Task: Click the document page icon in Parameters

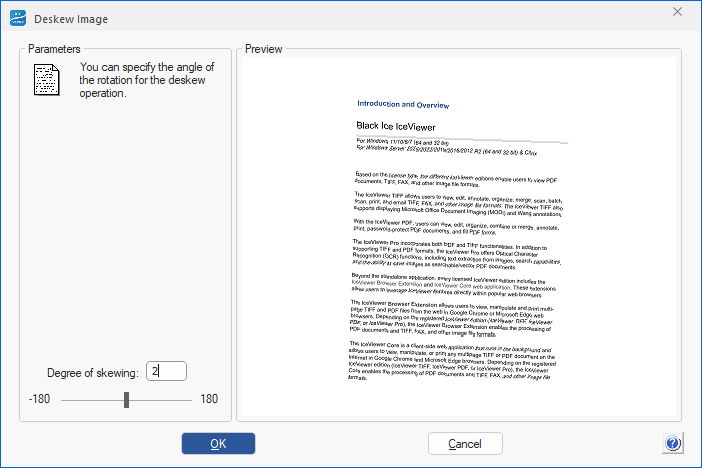Action: 47,80
